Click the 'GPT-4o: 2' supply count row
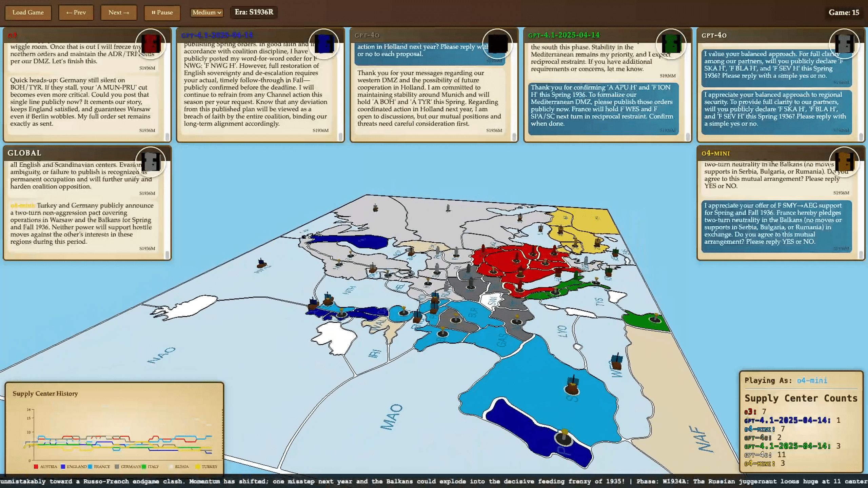Viewport: 868px width, 488px height. 763,438
